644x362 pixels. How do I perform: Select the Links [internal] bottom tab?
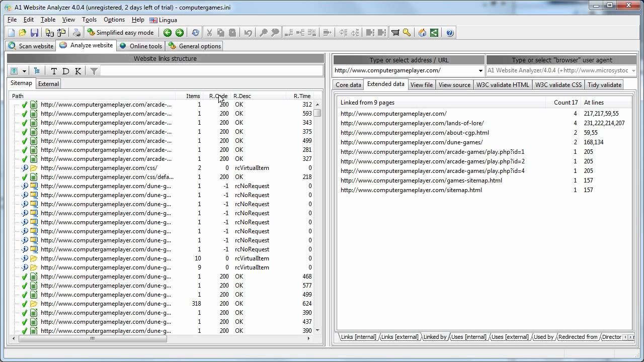tap(358, 337)
